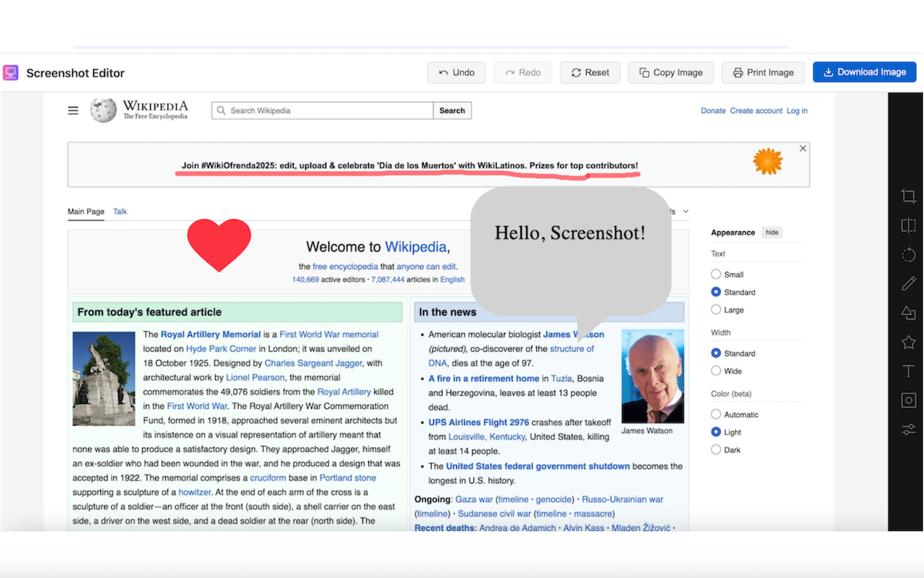Click the search magnifier icon
This screenshot has height=578, width=924.
222,111
